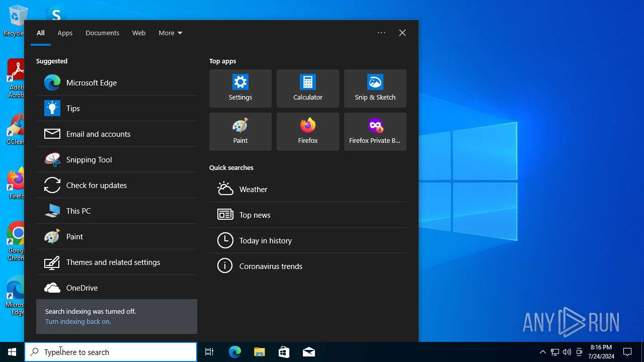This screenshot has height=362, width=644.
Task: Close the search panel
Action: click(403, 33)
